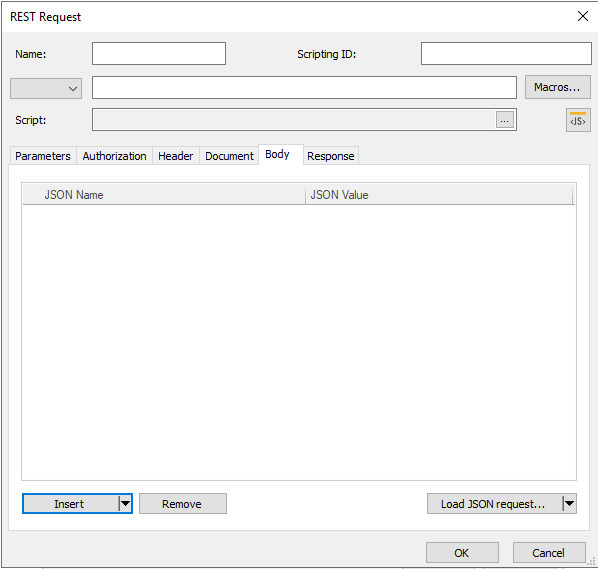Dismiss dialog with Cancel button

coord(549,553)
